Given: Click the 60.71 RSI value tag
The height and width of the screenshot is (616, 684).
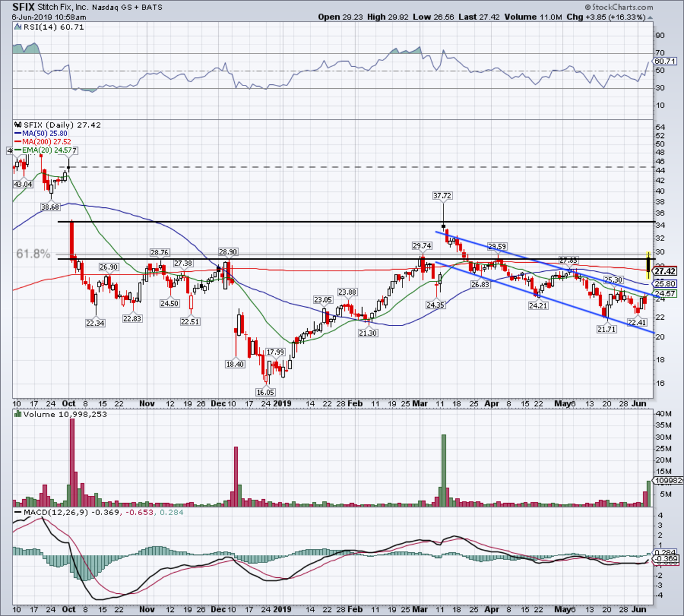Looking at the screenshot, I should 665,61.
